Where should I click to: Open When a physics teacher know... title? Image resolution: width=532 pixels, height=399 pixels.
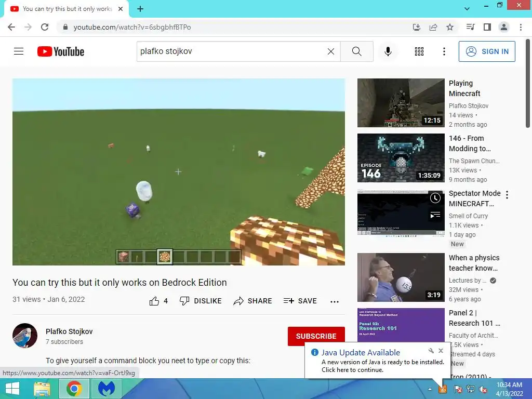[x=474, y=262]
